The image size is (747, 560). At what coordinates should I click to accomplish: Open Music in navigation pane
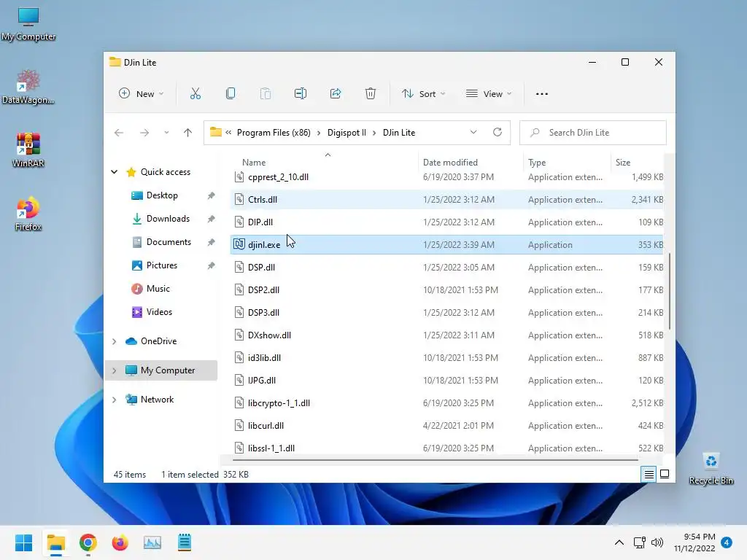pos(158,289)
